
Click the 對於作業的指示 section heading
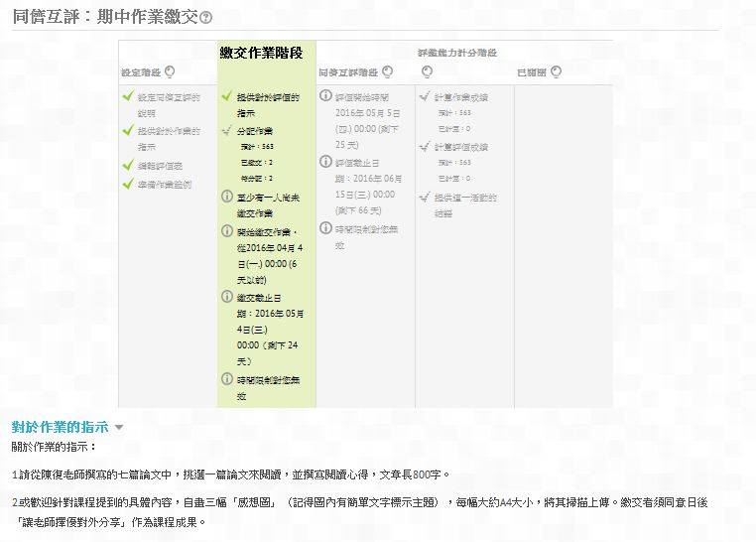[61, 427]
